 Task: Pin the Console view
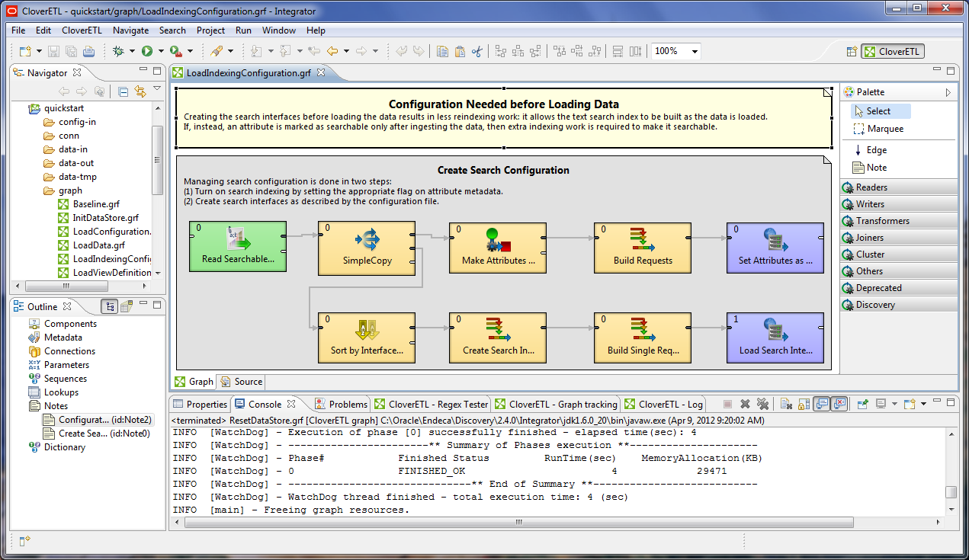click(x=863, y=405)
